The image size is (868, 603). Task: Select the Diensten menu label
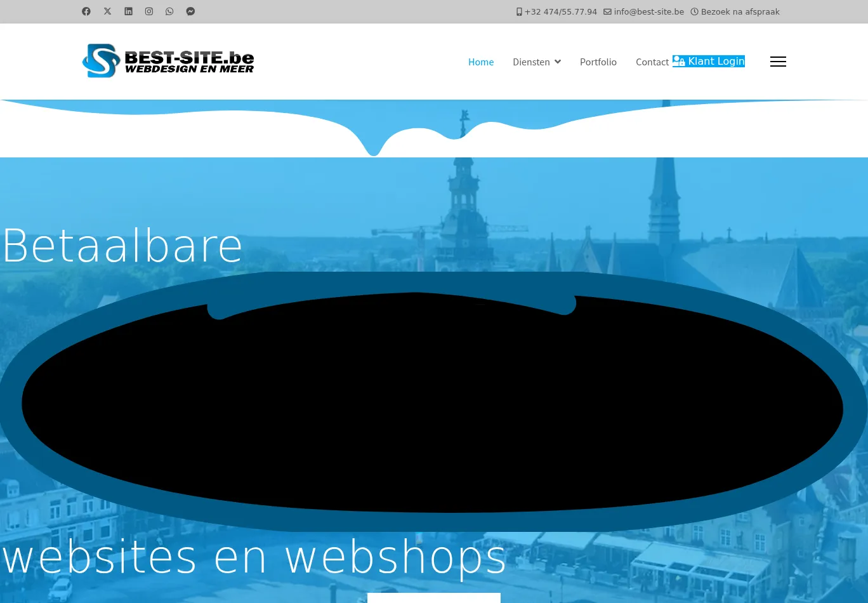[x=531, y=62]
